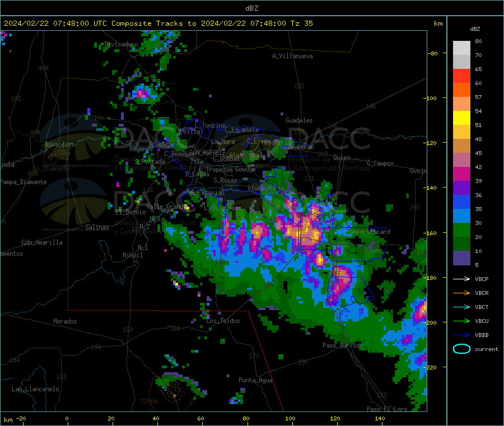Click the 'Salinas' map label
This screenshot has height=426, width=504.
[x=97, y=227]
